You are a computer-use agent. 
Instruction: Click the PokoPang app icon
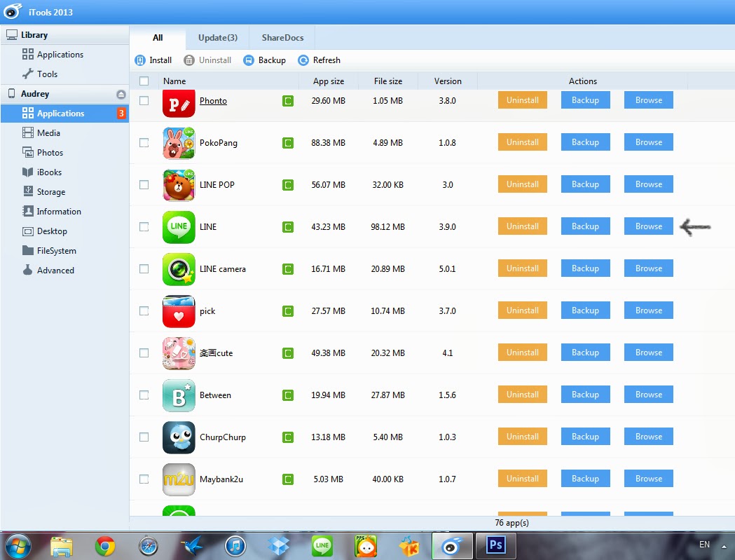tap(179, 143)
